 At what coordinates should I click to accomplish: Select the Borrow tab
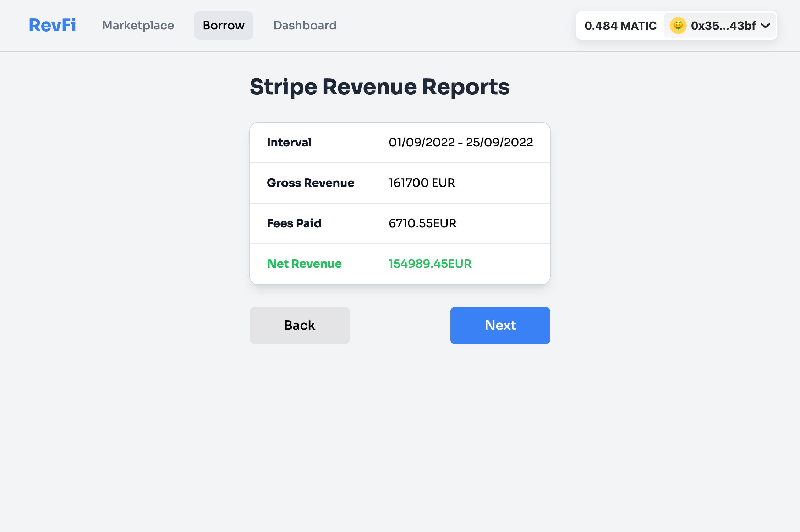click(224, 26)
